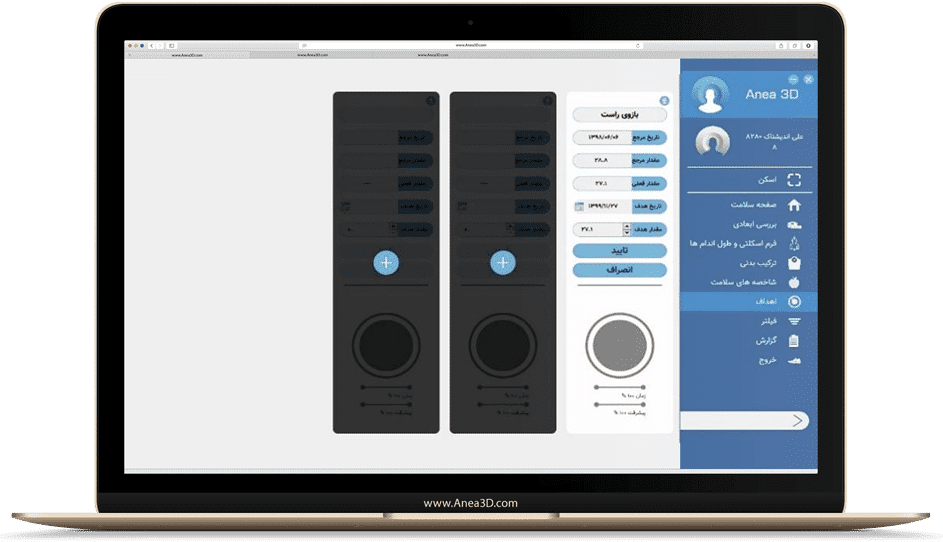Open ترکیب بدنی body composition
This screenshot has height=542, width=943.
(749, 263)
